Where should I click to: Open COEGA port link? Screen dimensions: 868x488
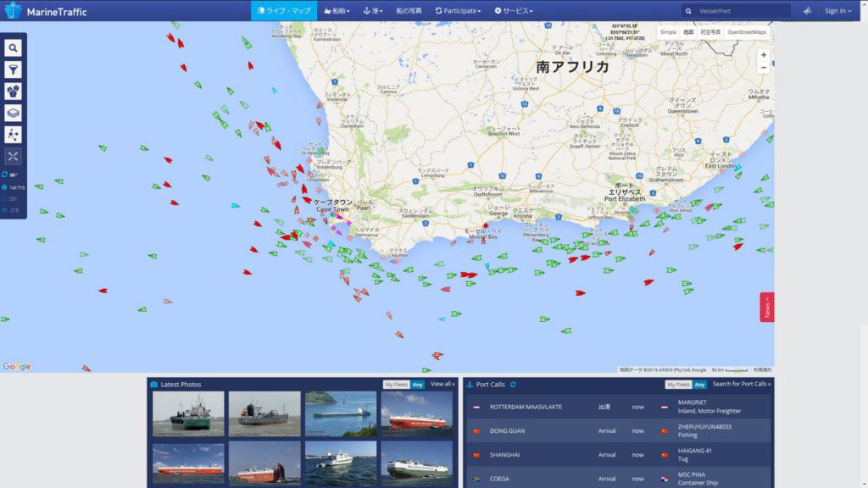(499, 479)
